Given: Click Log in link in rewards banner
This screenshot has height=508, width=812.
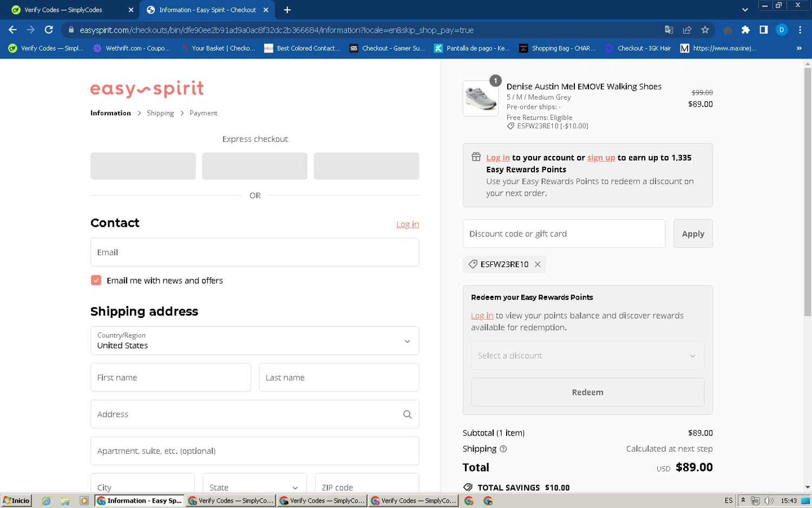Looking at the screenshot, I should tap(497, 158).
